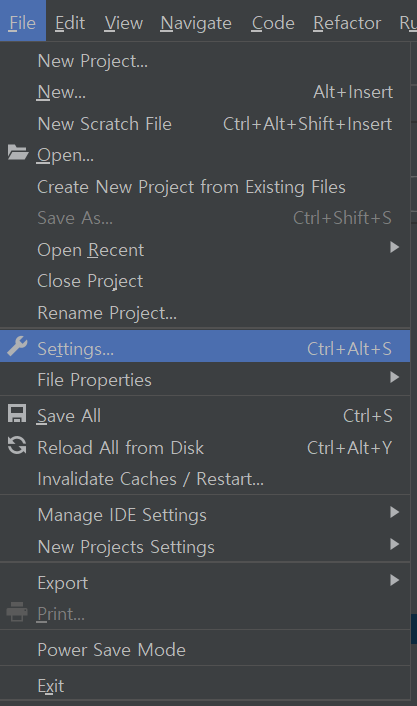The image size is (417, 706).
Task: Select Invalidate Caches / Restart...
Action: [205, 479]
